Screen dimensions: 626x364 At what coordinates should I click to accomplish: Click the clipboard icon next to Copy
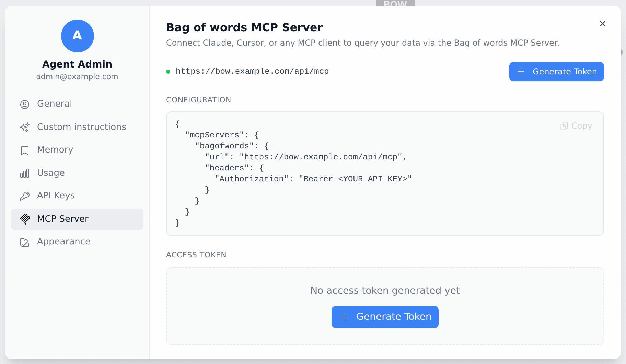click(564, 126)
